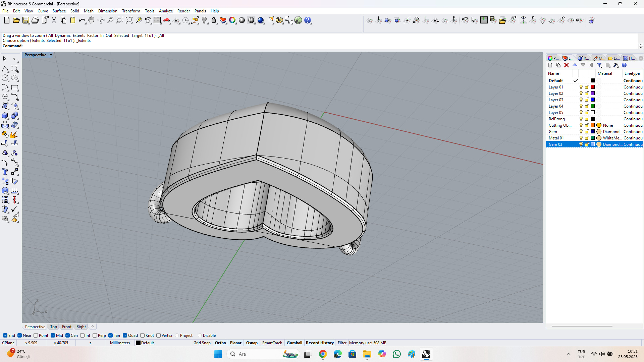
Task: Open Options with the gear icon
Action: [279, 20]
